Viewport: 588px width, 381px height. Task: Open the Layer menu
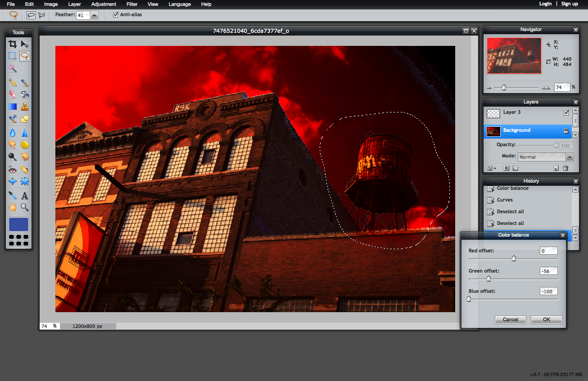click(x=74, y=4)
